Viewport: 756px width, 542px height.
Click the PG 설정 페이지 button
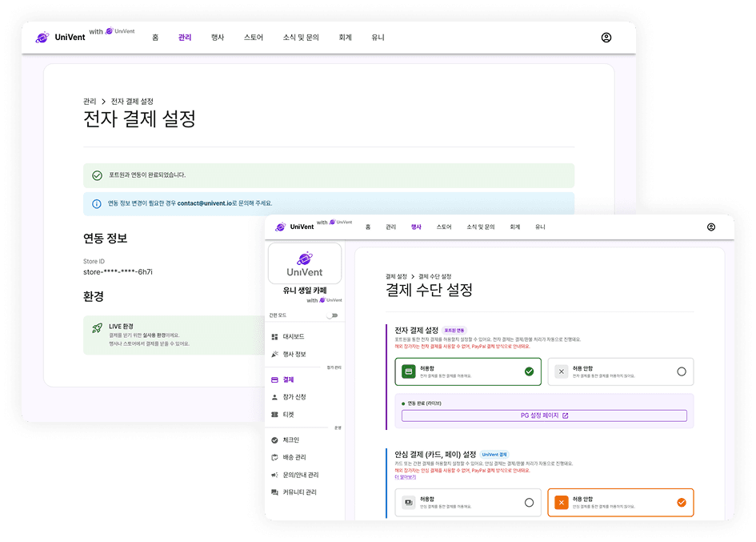tap(544, 415)
